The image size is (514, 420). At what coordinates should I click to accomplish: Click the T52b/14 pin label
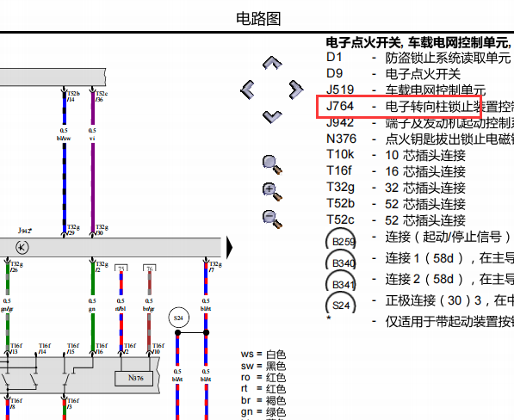click(x=73, y=96)
